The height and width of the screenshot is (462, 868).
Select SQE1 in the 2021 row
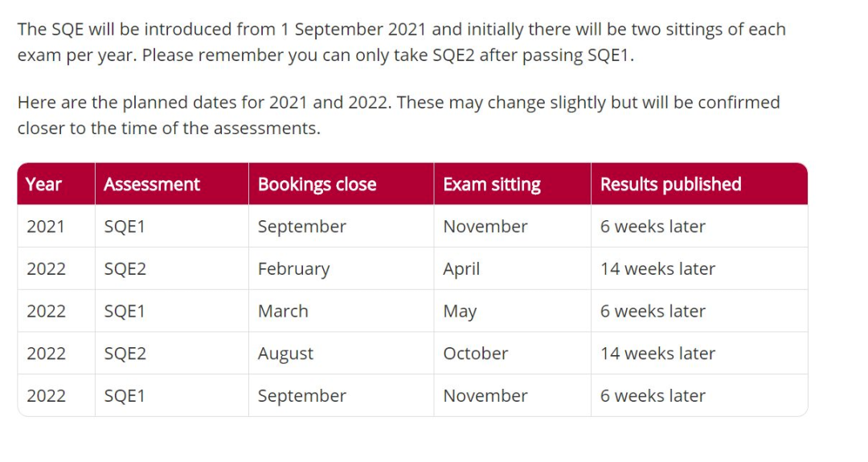125,227
